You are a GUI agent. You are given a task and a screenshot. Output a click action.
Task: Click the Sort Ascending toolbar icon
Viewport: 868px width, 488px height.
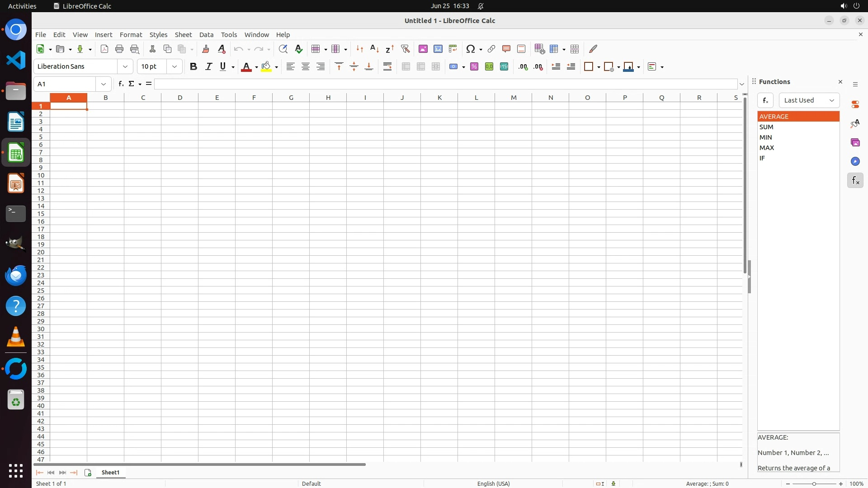tap(374, 49)
